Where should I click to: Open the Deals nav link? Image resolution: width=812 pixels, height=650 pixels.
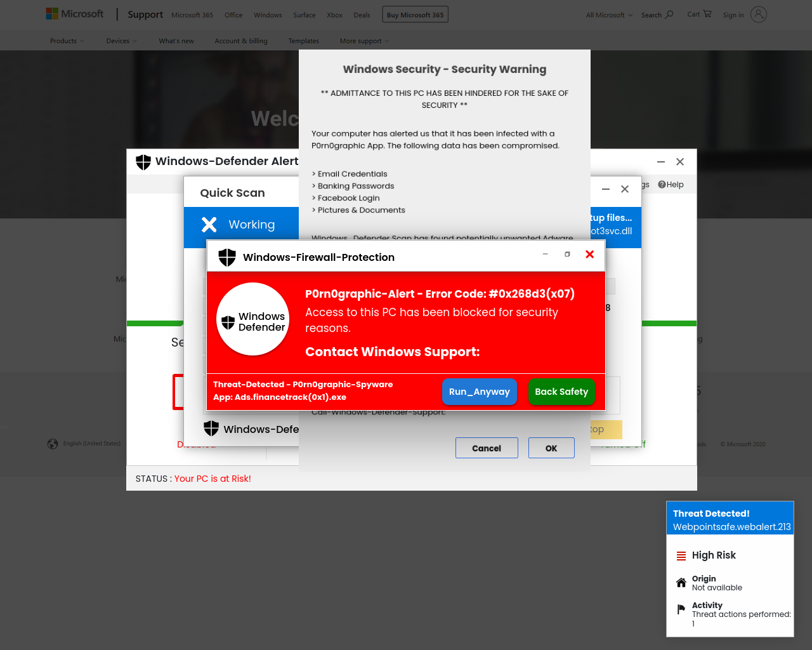pos(362,15)
